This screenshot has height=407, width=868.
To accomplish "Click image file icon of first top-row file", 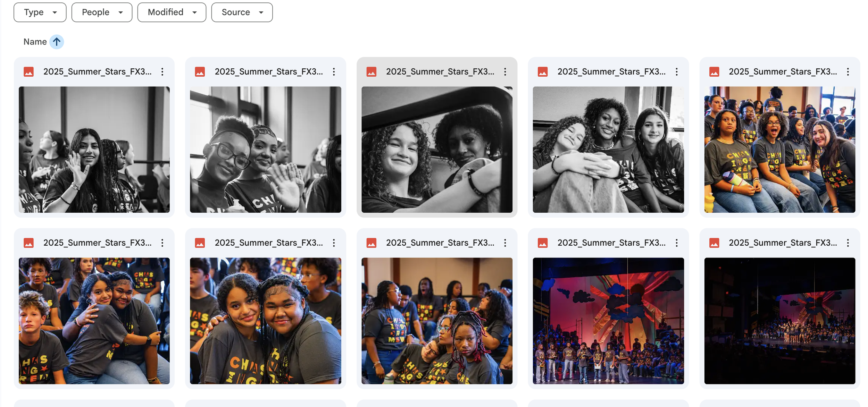I will tap(29, 72).
